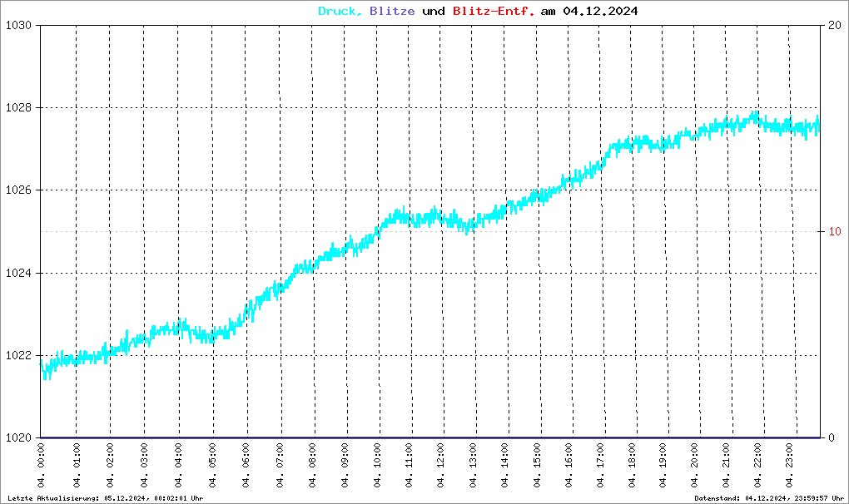The width and height of the screenshot is (849, 504).
Task: Click the pressure curve peak near 22:00
Action: point(754,116)
